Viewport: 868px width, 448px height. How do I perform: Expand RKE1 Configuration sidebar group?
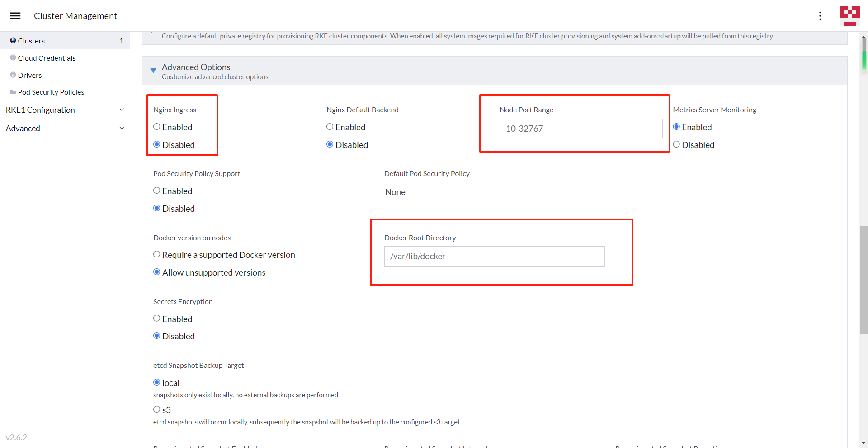pos(65,110)
